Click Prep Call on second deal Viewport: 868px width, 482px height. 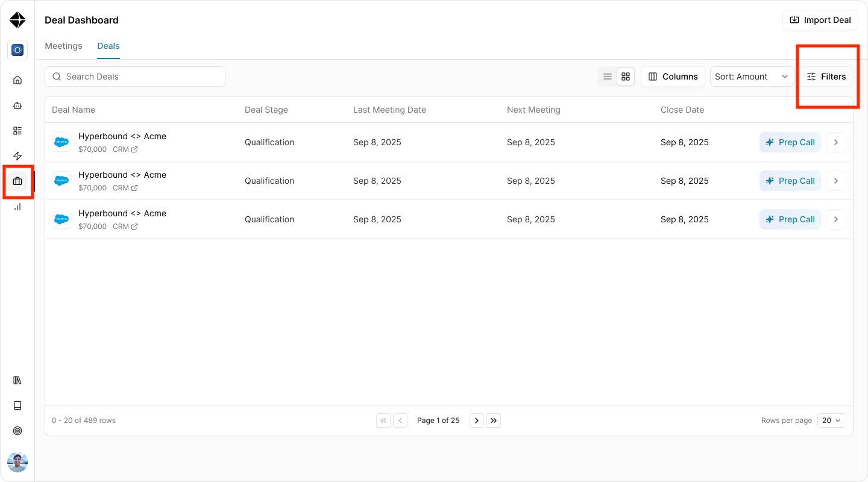(790, 181)
